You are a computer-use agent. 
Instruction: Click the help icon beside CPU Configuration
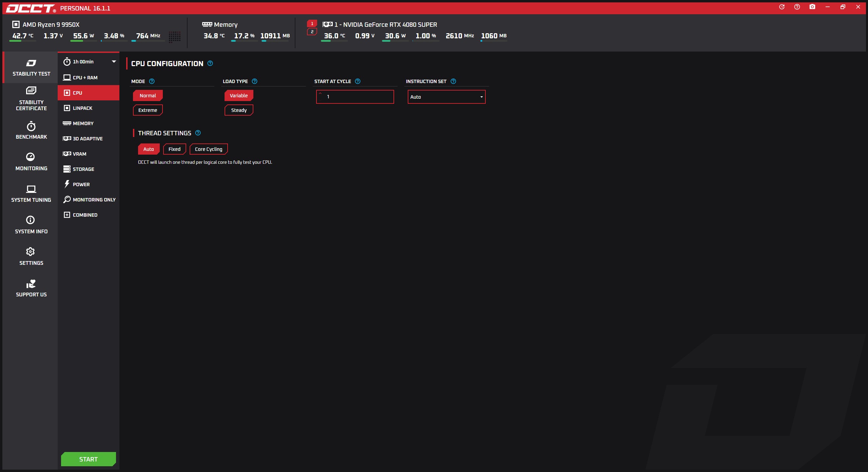pos(210,63)
